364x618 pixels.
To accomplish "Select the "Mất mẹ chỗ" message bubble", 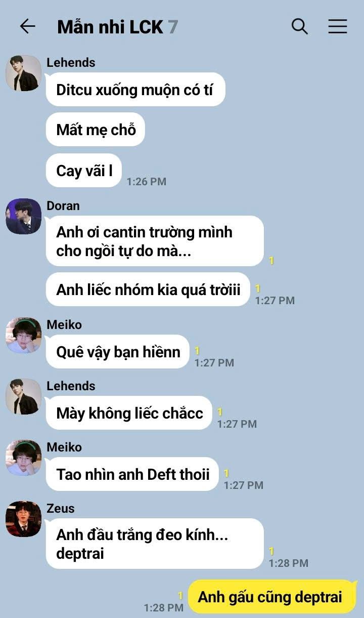I will [96, 130].
